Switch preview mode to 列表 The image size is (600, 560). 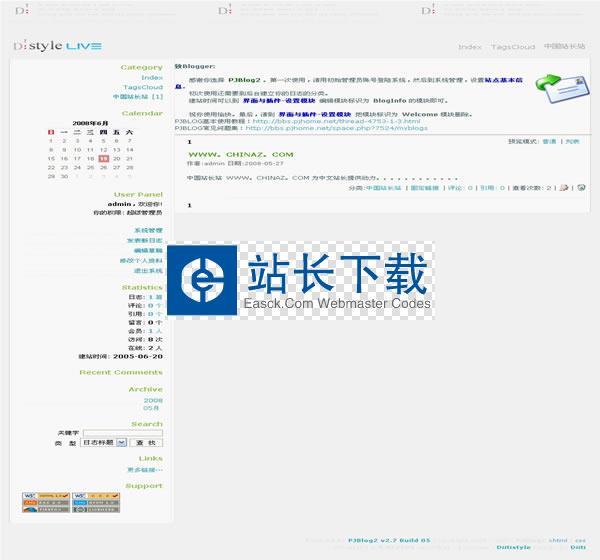(x=573, y=142)
